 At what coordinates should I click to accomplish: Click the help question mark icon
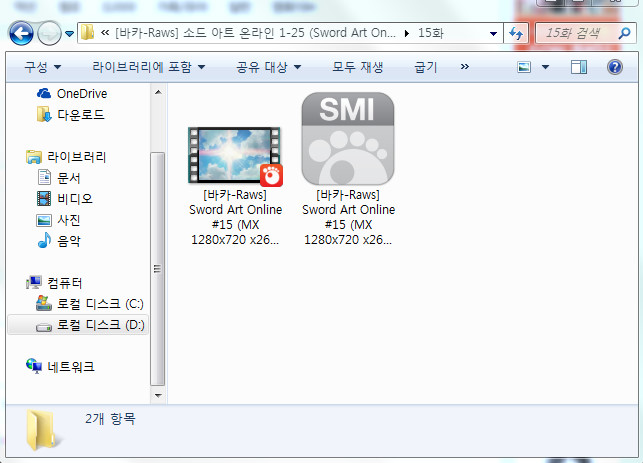click(615, 67)
